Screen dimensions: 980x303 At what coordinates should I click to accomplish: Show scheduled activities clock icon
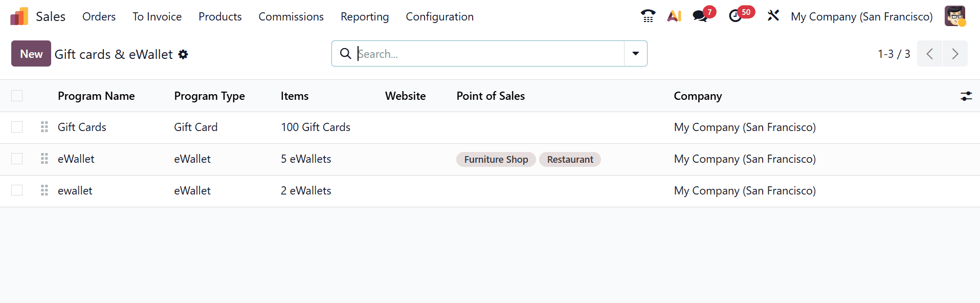tap(736, 16)
